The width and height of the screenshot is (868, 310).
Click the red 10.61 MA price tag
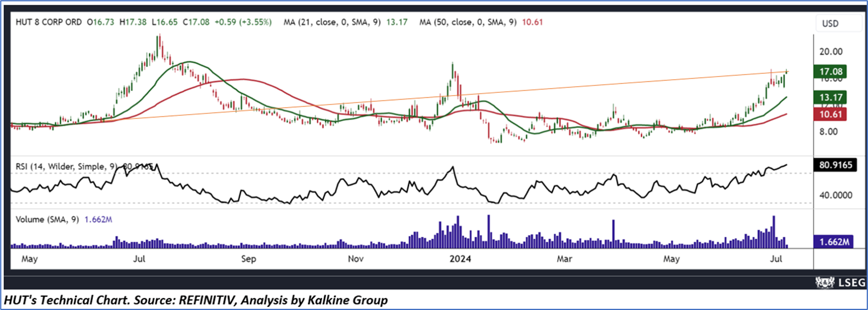pos(831,113)
